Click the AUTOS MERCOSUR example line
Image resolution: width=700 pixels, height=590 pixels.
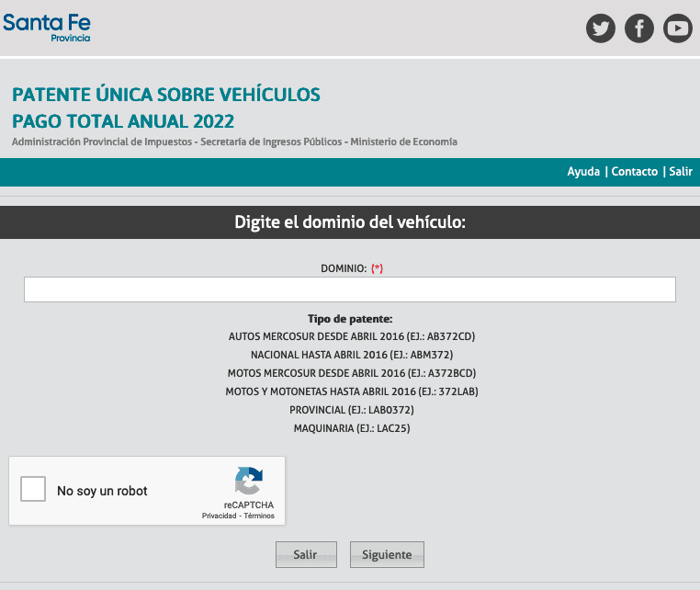point(351,336)
